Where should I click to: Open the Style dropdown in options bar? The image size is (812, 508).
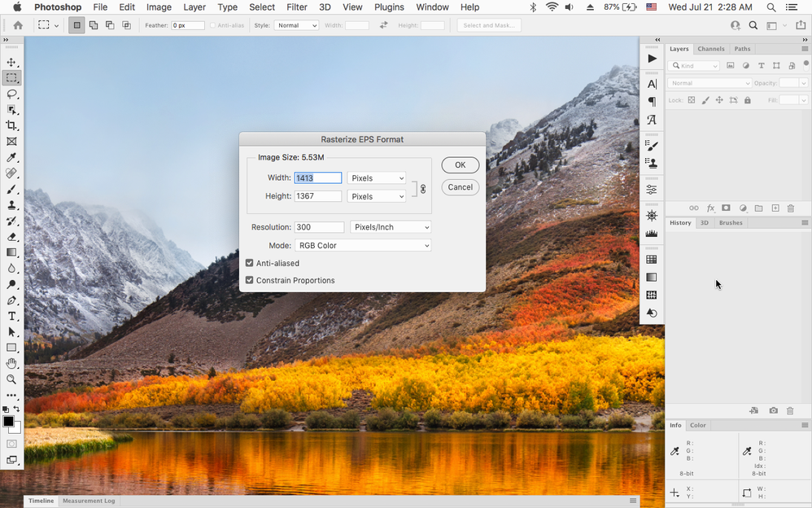[x=296, y=25]
